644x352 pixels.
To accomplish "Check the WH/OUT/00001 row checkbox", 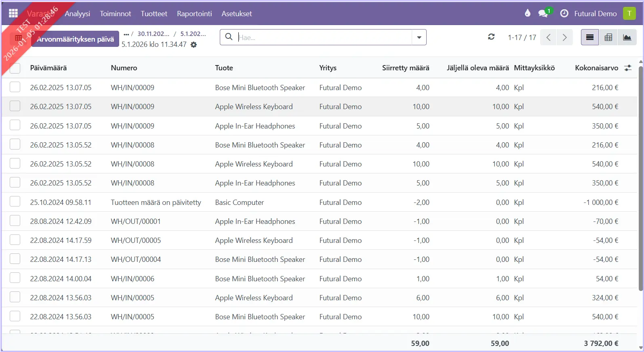I will click(15, 221).
